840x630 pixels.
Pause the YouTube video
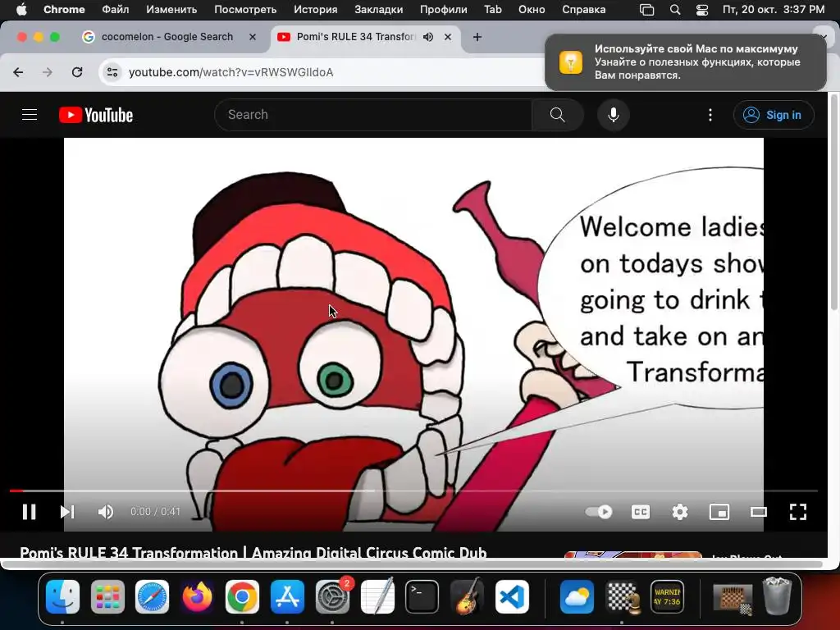[x=30, y=512]
